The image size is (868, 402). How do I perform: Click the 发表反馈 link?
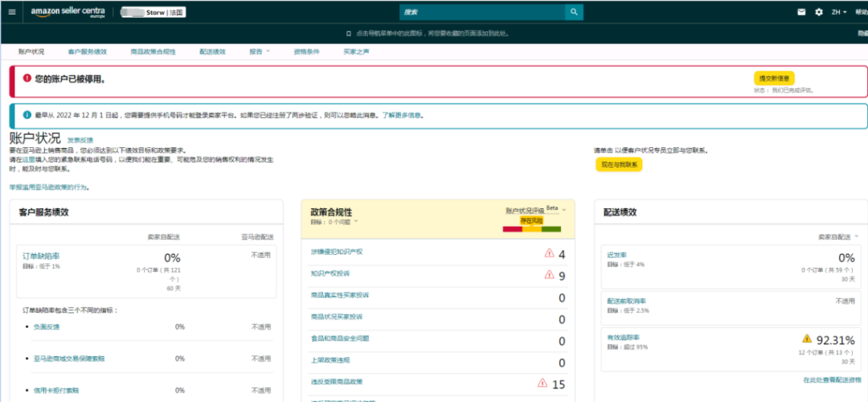[81, 140]
